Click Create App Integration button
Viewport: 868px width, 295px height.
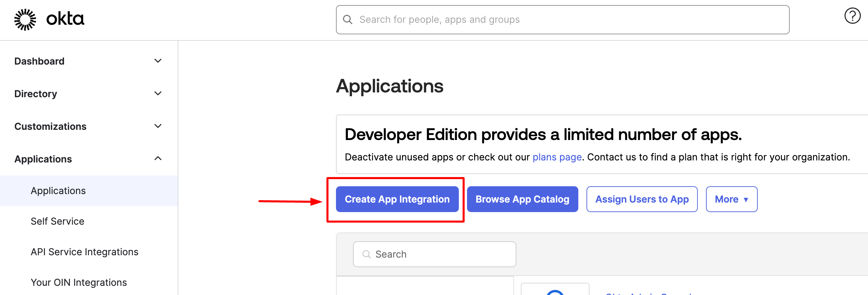(397, 199)
